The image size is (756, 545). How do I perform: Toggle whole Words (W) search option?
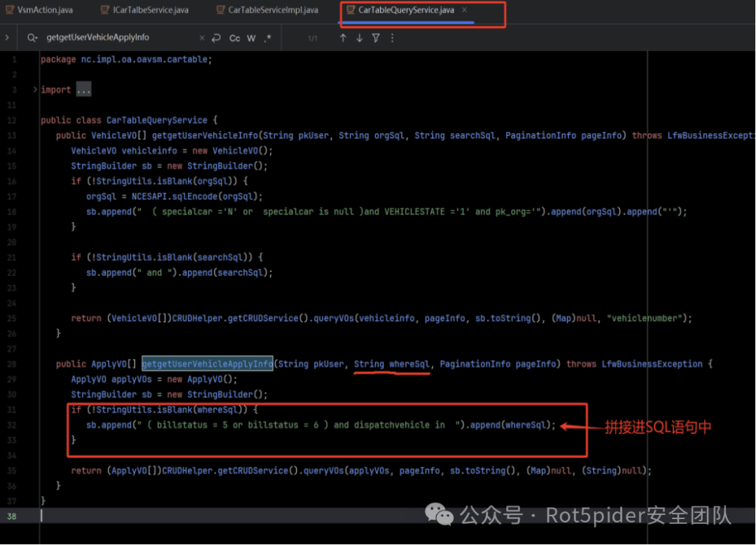coord(251,38)
